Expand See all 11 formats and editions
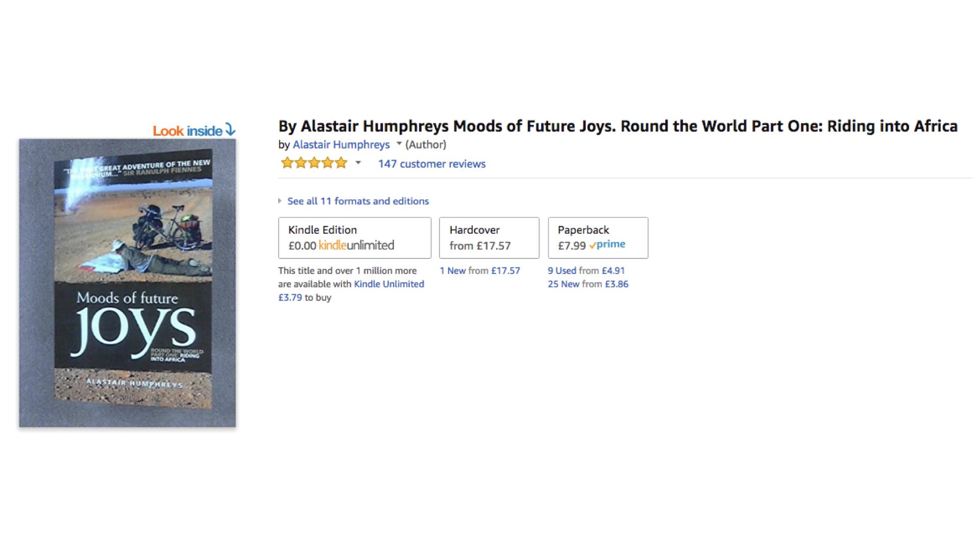 click(x=358, y=201)
